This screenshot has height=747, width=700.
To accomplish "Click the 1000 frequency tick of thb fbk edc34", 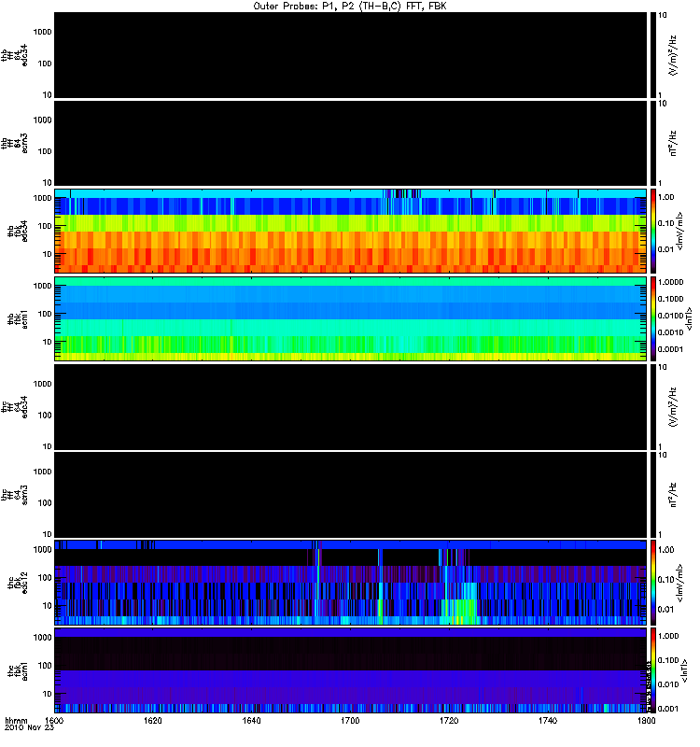I will tap(42, 198).
